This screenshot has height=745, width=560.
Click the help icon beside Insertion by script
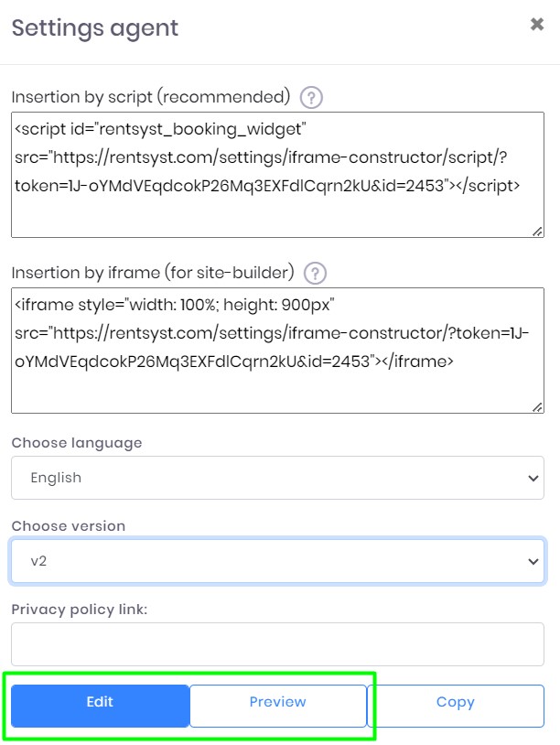[312, 96]
